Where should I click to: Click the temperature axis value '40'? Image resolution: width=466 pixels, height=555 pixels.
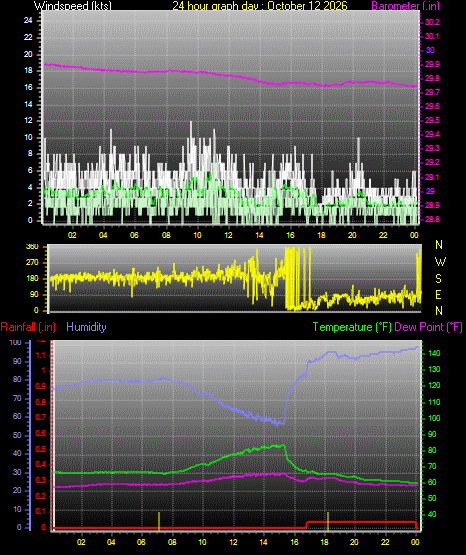[x=432, y=514]
